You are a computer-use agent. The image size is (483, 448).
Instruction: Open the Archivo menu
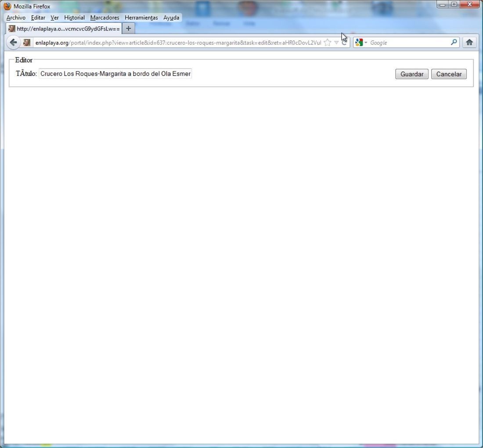coord(16,18)
